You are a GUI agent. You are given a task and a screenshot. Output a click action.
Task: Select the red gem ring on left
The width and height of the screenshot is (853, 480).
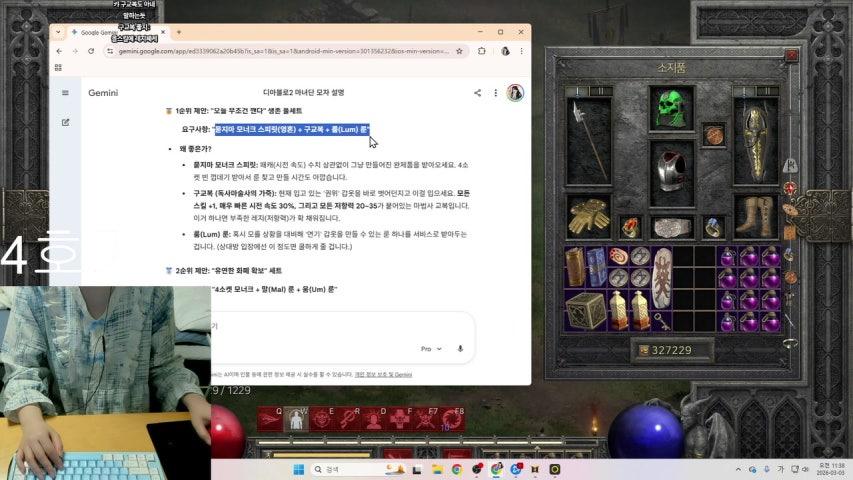click(x=630, y=227)
